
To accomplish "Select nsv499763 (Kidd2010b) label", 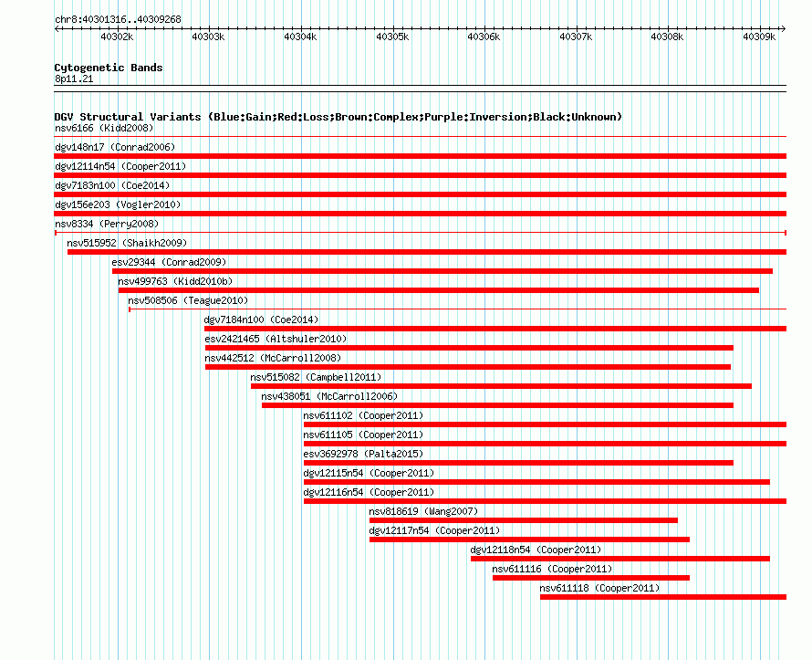I will tap(175, 281).
